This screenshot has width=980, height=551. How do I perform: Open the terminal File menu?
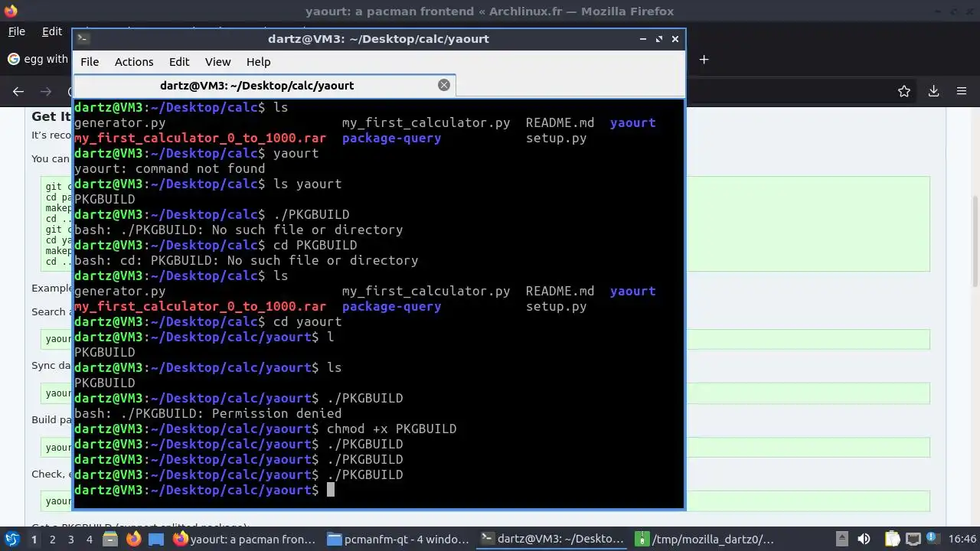click(x=90, y=62)
